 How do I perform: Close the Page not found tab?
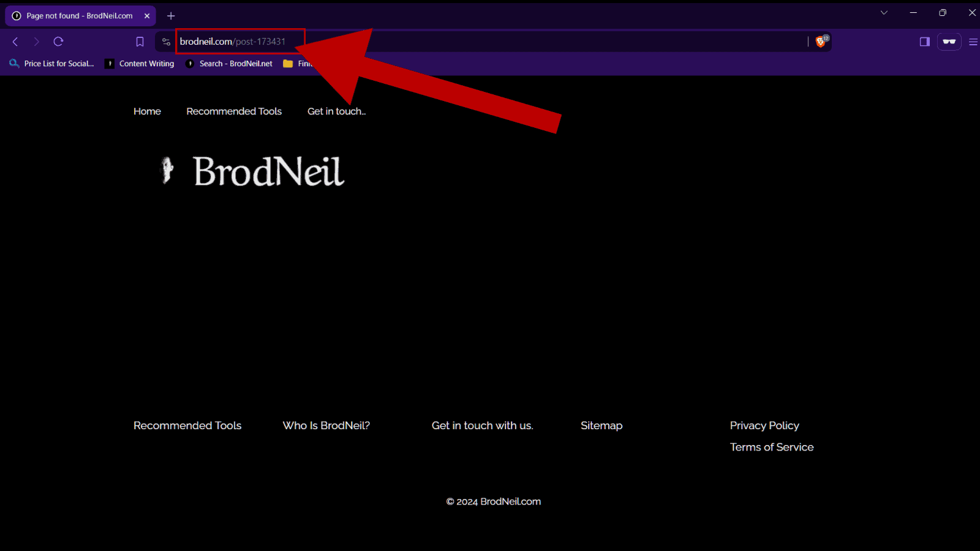pyautogui.click(x=147, y=16)
